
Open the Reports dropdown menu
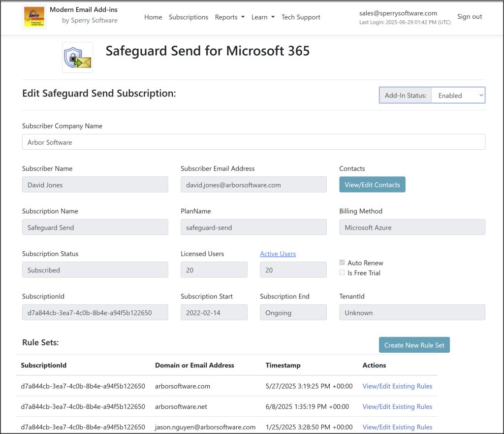(229, 17)
